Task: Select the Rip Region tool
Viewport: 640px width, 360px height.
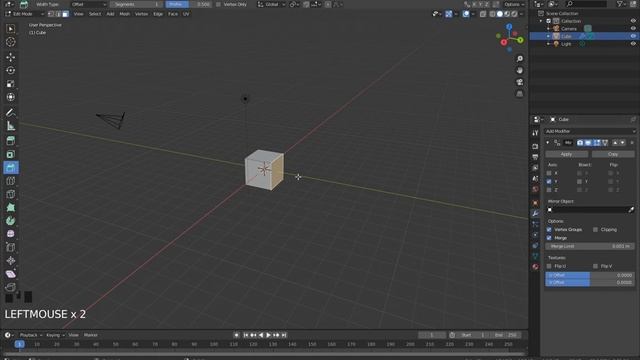Action: coord(11,287)
